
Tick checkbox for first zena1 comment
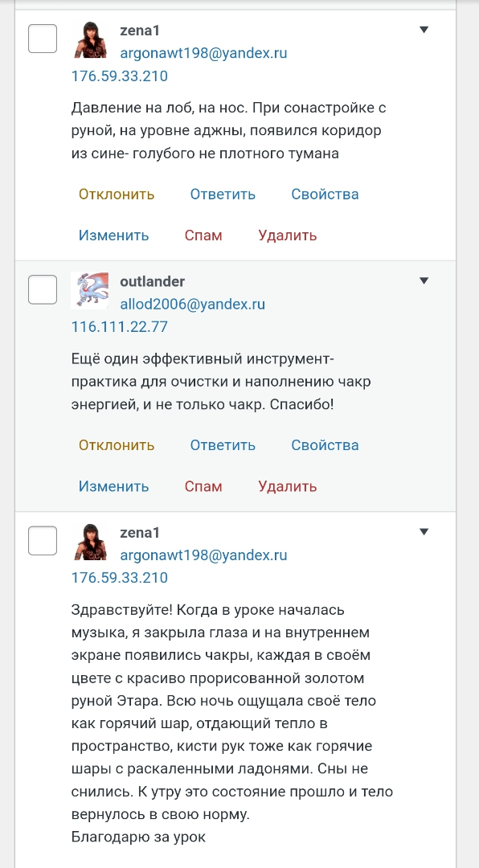tap(43, 39)
